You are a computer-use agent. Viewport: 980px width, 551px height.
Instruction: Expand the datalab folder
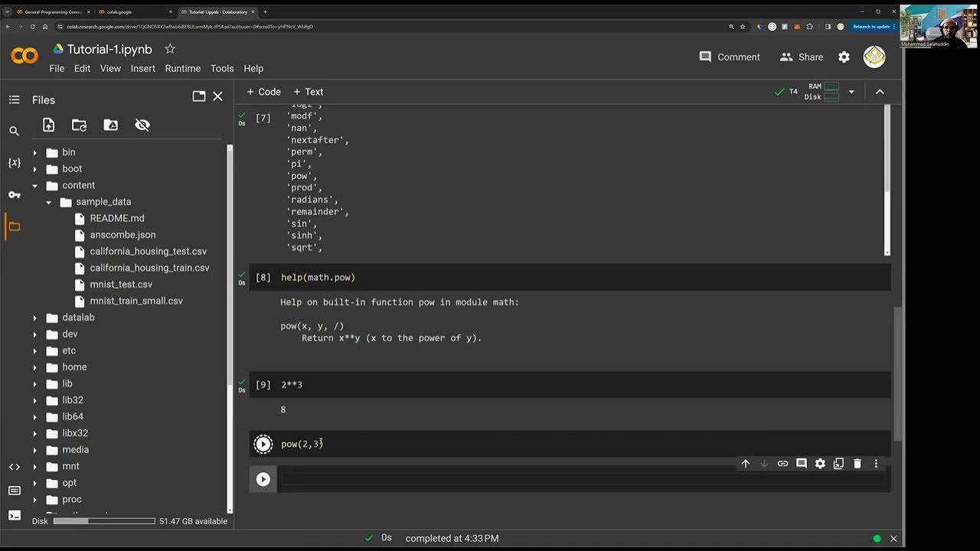click(x=34, y=318)
